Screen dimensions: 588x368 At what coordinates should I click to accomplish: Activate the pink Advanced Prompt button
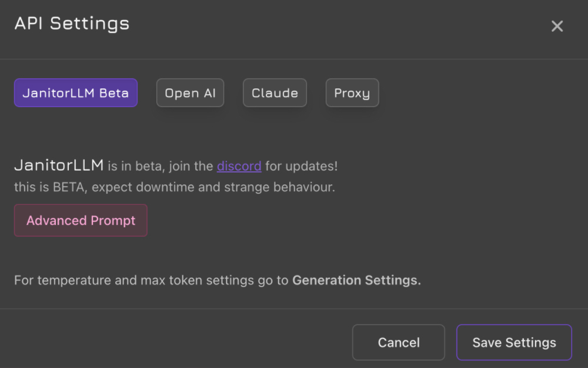click(x=81, y=221)
